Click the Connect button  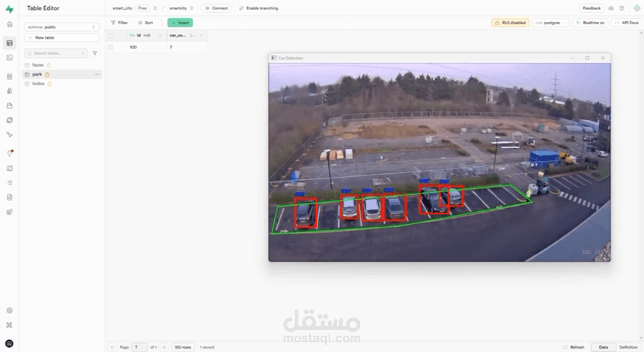[x=216, y=8]
